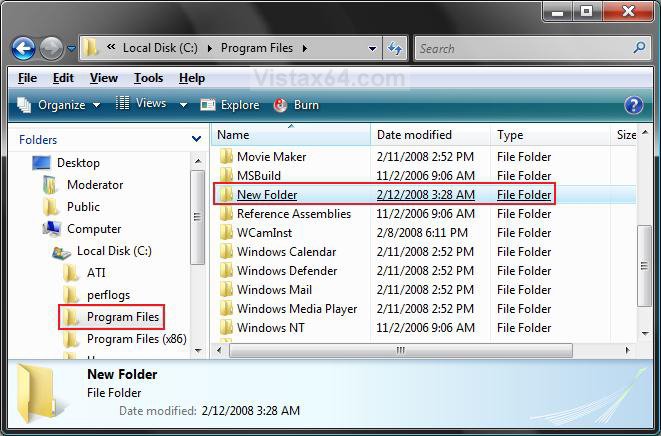Open the address bar history dropdown
This screenshot has width=661, height=436.
click(372, 48)
